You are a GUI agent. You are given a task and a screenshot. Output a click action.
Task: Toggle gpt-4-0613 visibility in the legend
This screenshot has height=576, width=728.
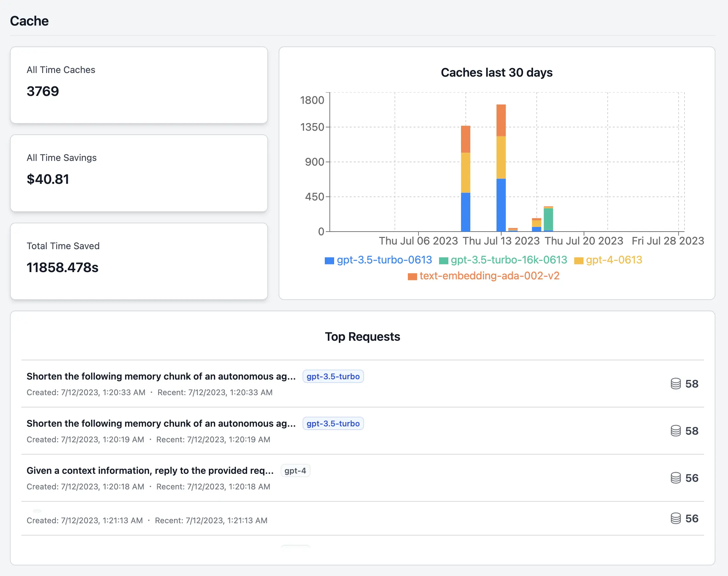613,260
